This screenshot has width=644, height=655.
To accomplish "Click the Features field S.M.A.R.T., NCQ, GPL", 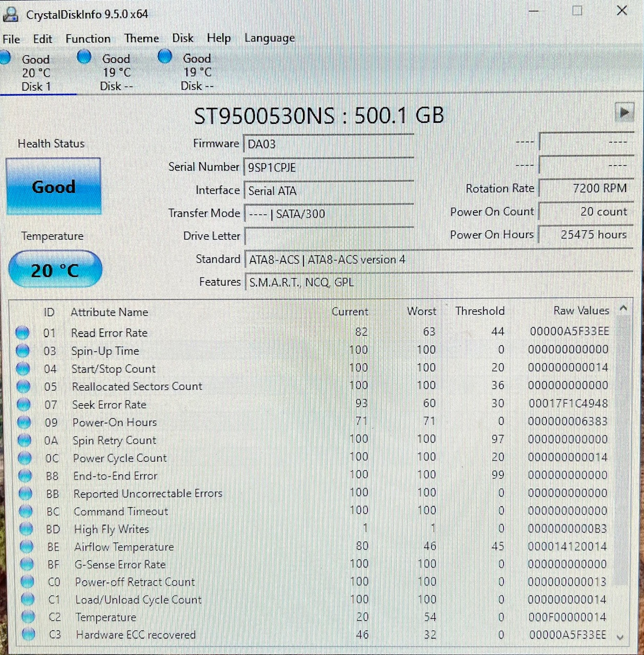I will pyautogui.click(x=439, y=282).
